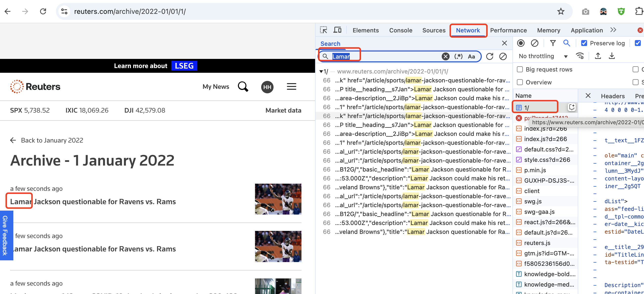Switch to the Application tab
This screenshot has width=644, height=294.
tap(587, 30)
